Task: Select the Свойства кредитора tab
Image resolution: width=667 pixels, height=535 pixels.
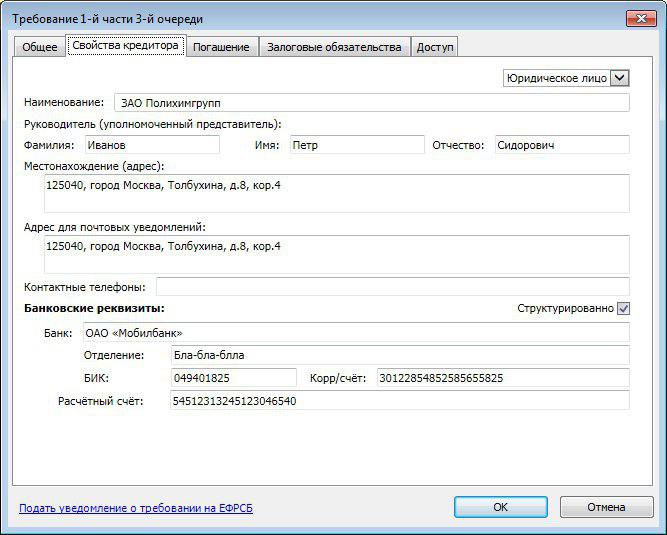Action: coord(126,46)
